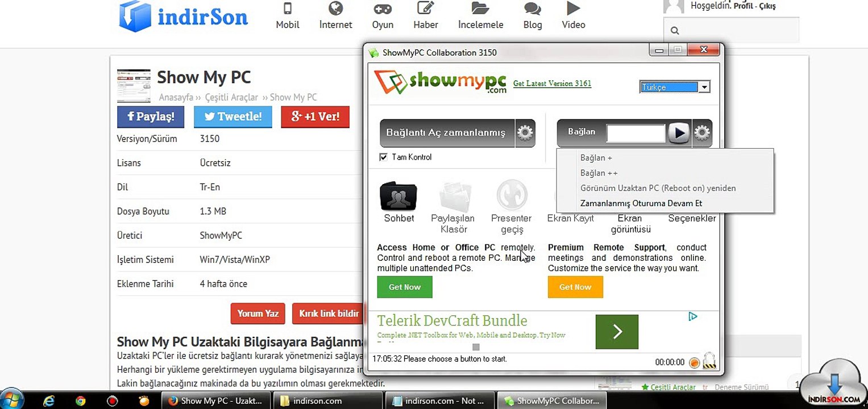The width and height of the screenshot is (868, 409).
Task: Open the Mobil section in site navigation
Action: [x=288, y=16]
